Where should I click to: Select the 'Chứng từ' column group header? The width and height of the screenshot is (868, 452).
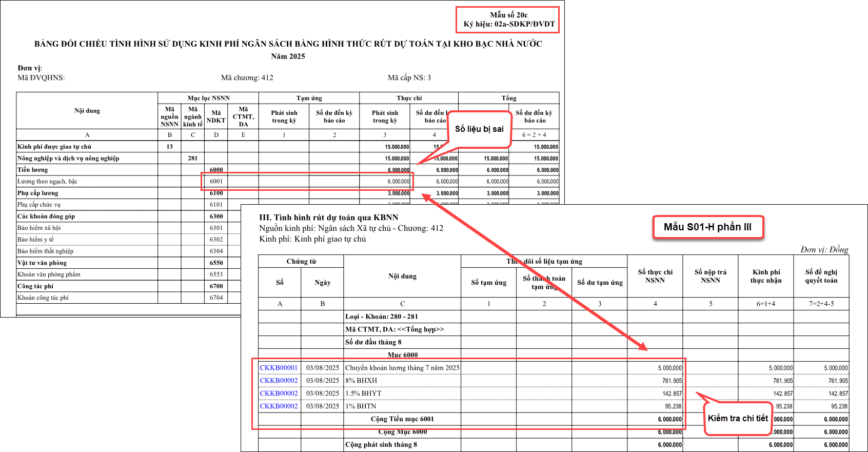coord(301,262)
